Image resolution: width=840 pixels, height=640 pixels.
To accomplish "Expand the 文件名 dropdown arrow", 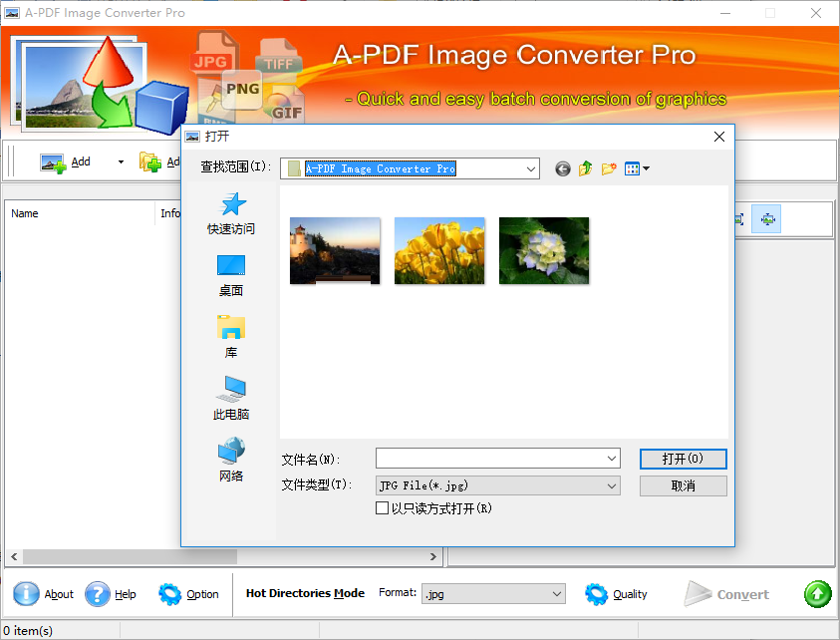I will tap(612, 459).
